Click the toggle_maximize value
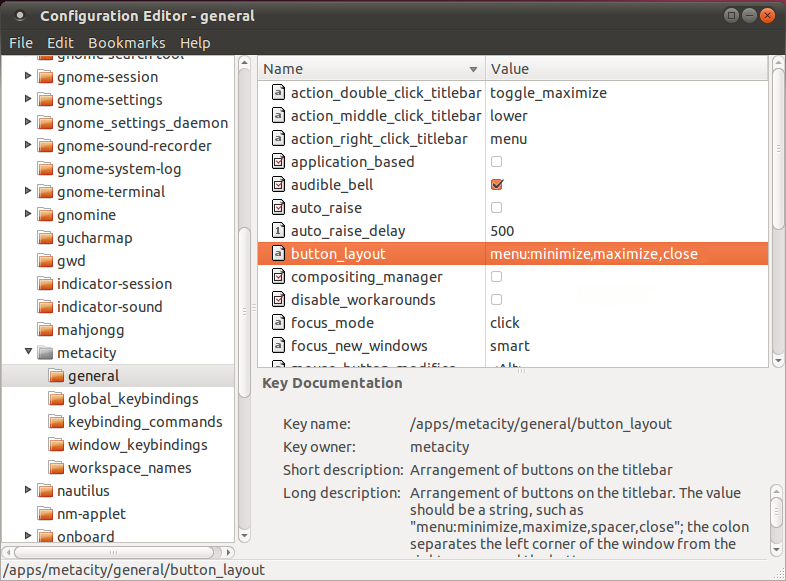Viewport: 786px width, 581px height. point(548,93)
